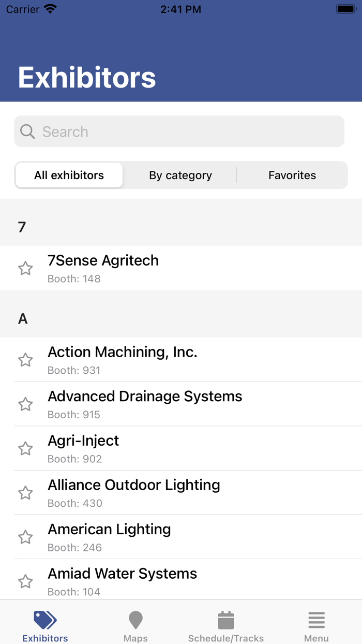
Task: Open the Maps pin icon
Action: pyautogui.click(x=135, y=620)
